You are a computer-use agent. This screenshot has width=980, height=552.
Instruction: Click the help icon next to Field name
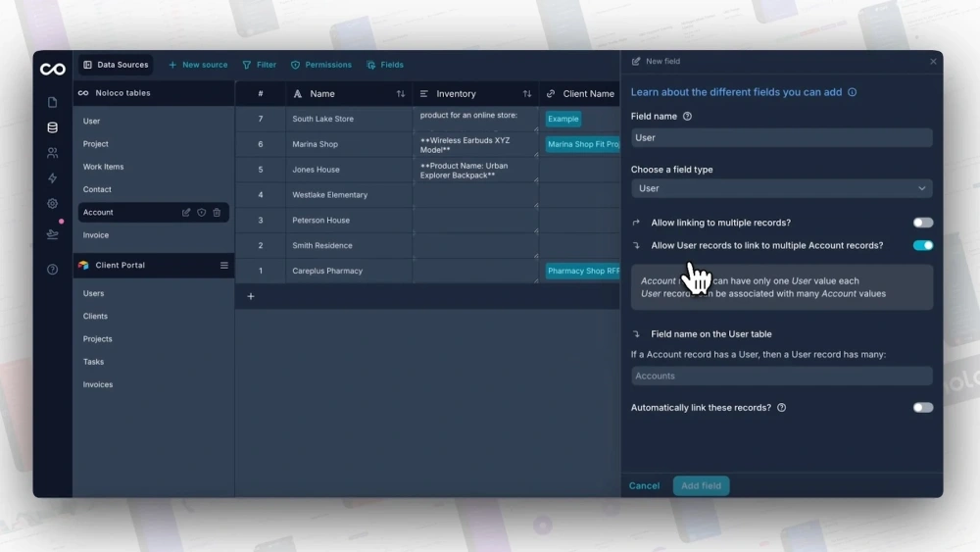[x=688, y=117]
